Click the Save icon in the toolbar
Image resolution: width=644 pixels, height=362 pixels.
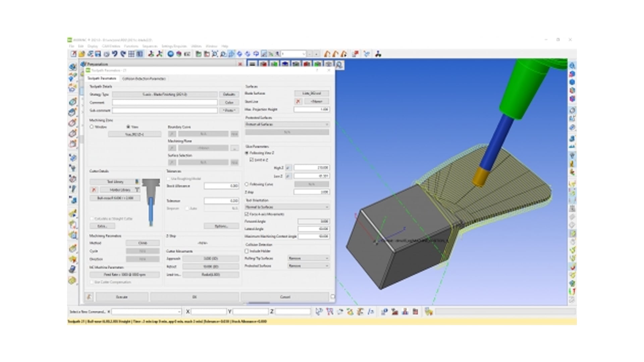tap(98, 54)
